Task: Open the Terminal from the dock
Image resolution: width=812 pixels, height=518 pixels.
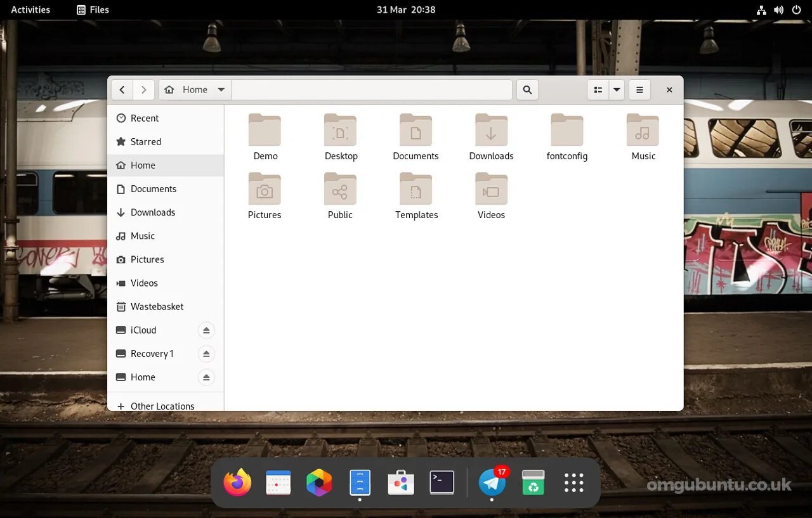Action: click(x=442, y=482)
